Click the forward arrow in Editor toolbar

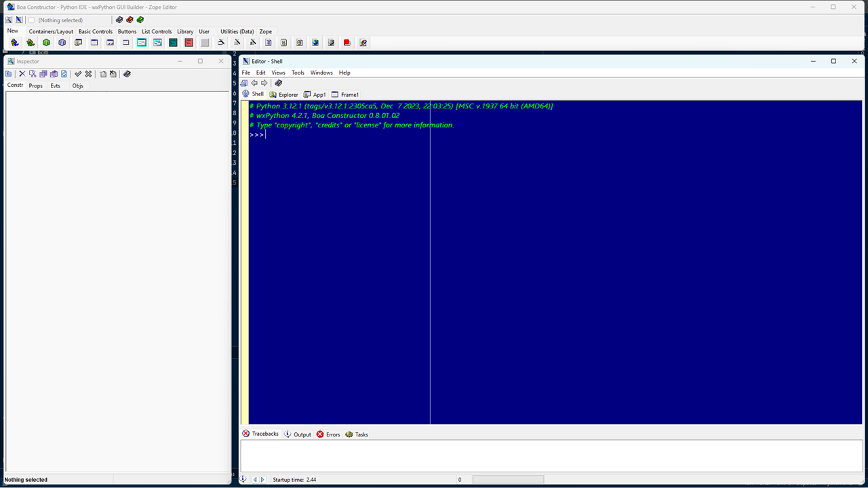click(x=264, y=83)
